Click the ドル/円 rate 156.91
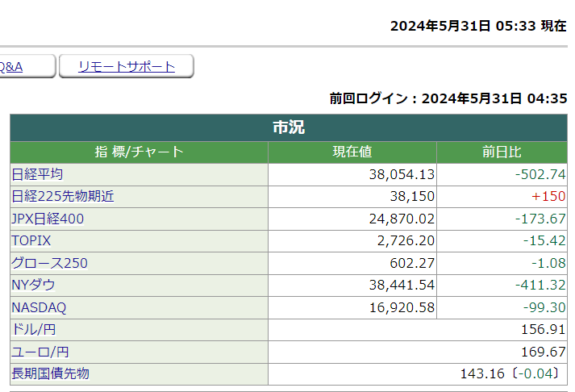Screen dimensions: 575x392 [x=544, y=329]
